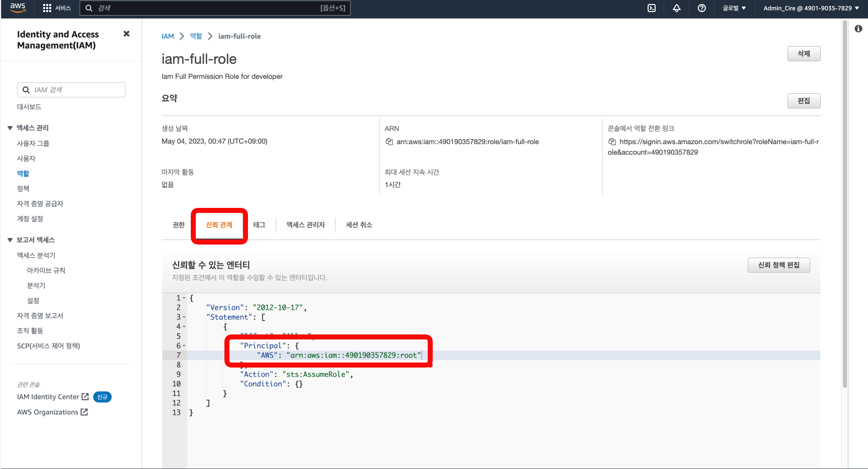The width and height of the screenshot is (868, 469).
Task: Select the 신뢰 관계 tab
Action: (219, 225)
